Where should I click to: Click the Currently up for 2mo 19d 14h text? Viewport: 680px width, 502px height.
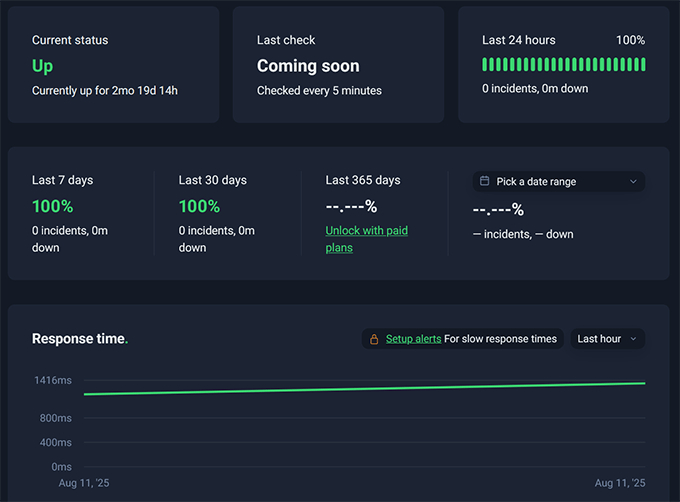click(105, 91)
